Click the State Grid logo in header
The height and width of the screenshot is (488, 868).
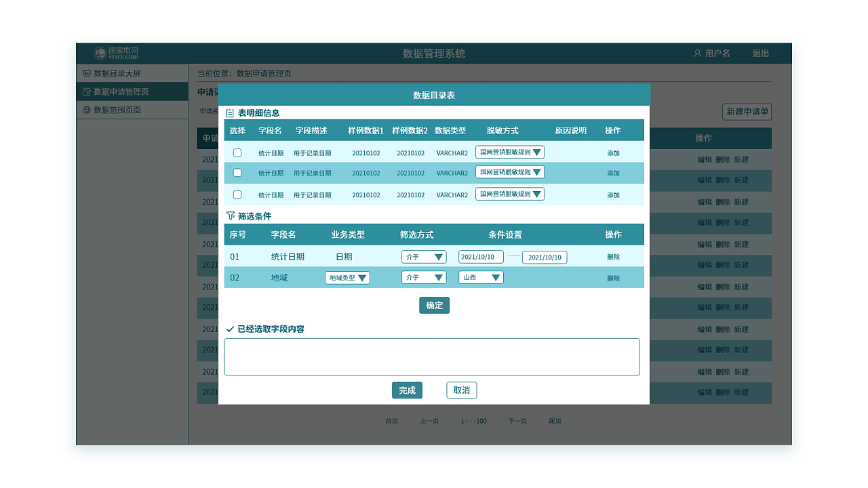(116, 53)
